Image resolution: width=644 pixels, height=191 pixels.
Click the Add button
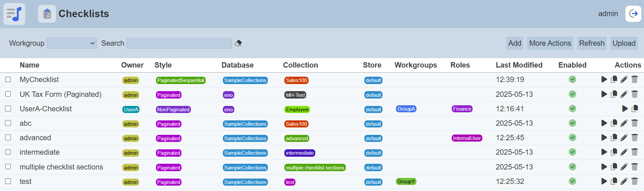coord(514,43)
